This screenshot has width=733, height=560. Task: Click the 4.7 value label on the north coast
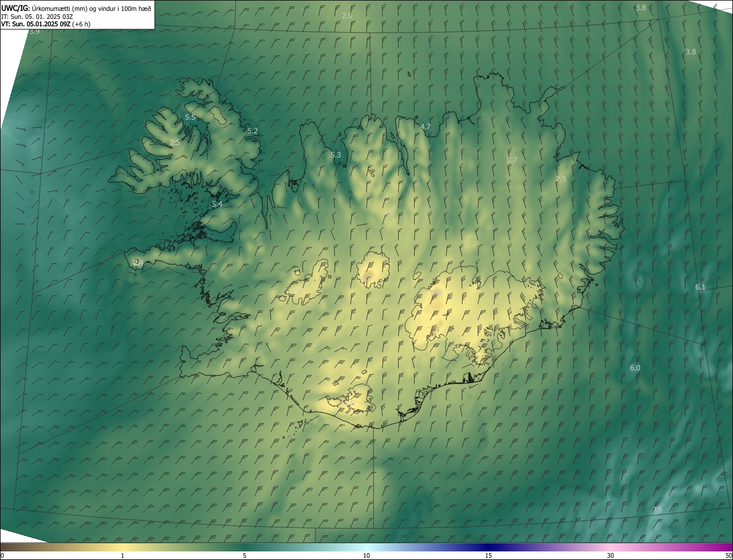tap(425, 127)
